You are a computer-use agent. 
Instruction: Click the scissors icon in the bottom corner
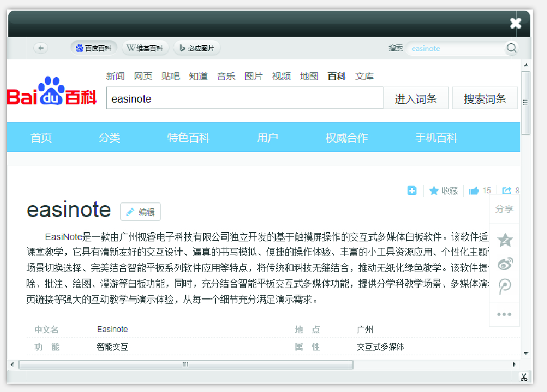(524, 377)
